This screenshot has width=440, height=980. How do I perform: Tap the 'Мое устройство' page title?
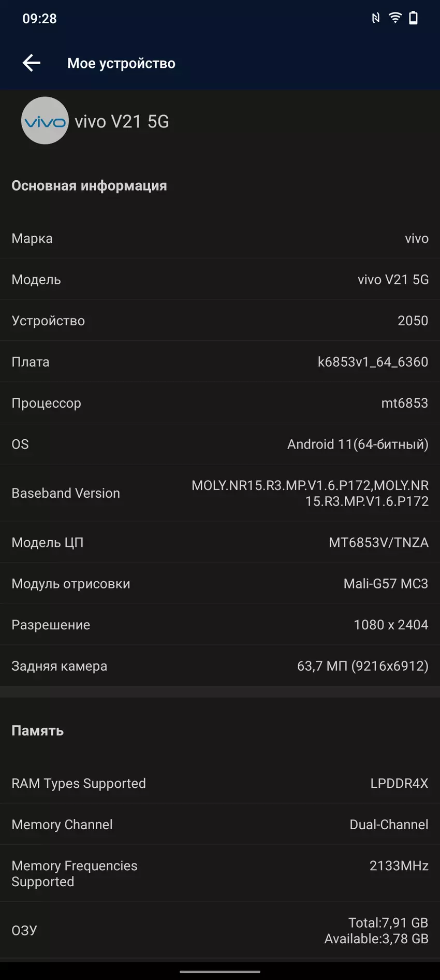pyautogui.click(x=121, y=63)
